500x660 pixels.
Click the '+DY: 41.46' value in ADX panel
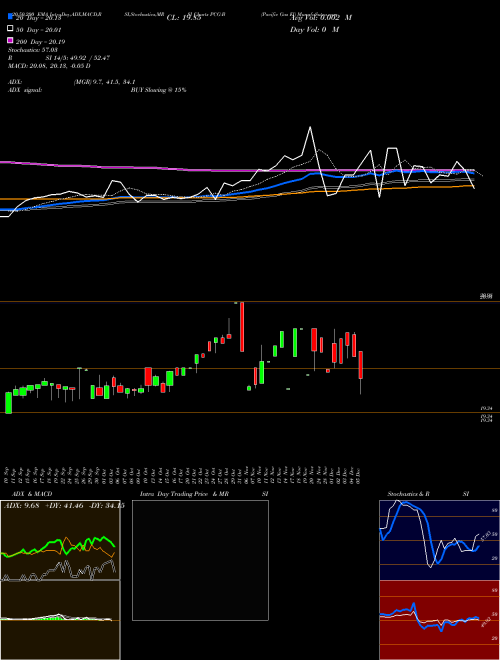[x=64, y=506]
